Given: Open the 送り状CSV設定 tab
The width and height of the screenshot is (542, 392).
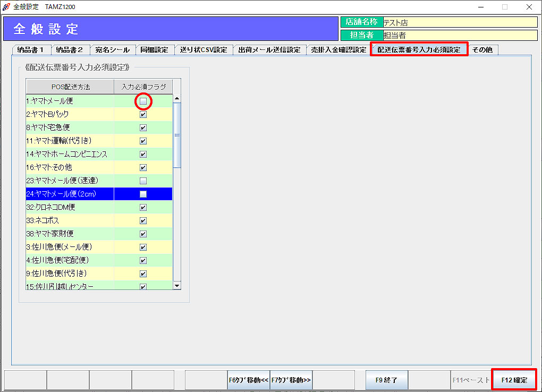Looking at the screenshot, I should click(x=203, y=50).
